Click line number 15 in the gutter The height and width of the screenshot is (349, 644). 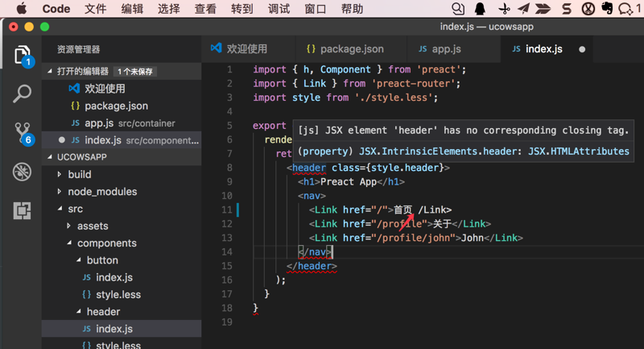tap(229, 266)
